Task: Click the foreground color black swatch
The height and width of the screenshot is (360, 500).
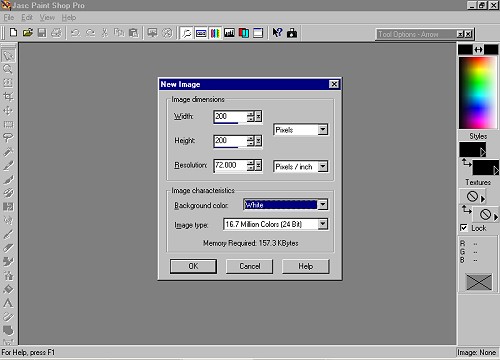Action: pos(465,50)
